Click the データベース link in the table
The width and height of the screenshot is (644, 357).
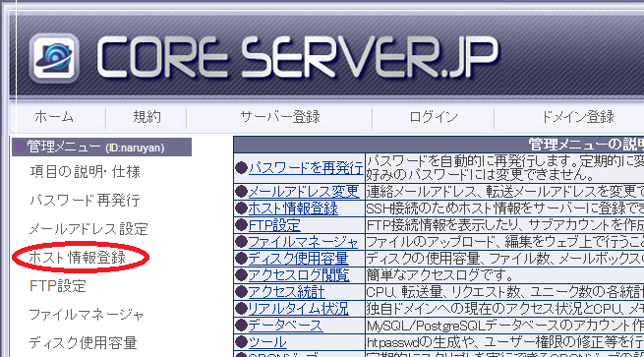pos(285,325)
